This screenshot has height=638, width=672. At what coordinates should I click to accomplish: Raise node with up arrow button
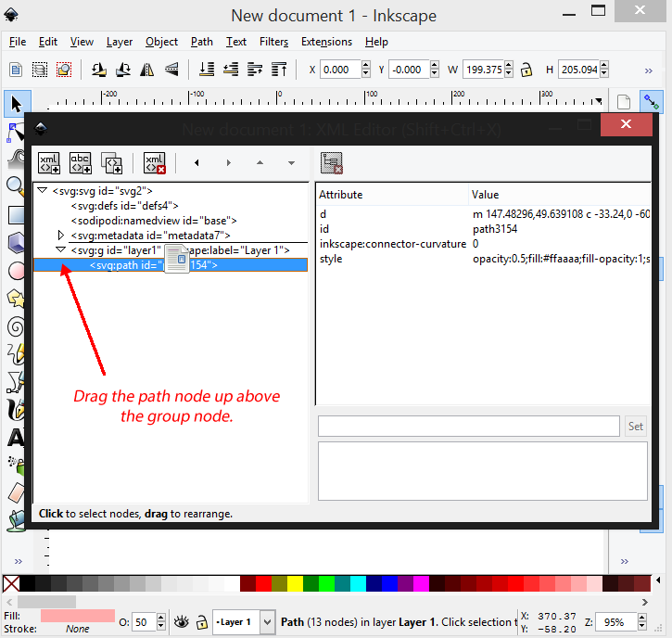tap(260, 163)
